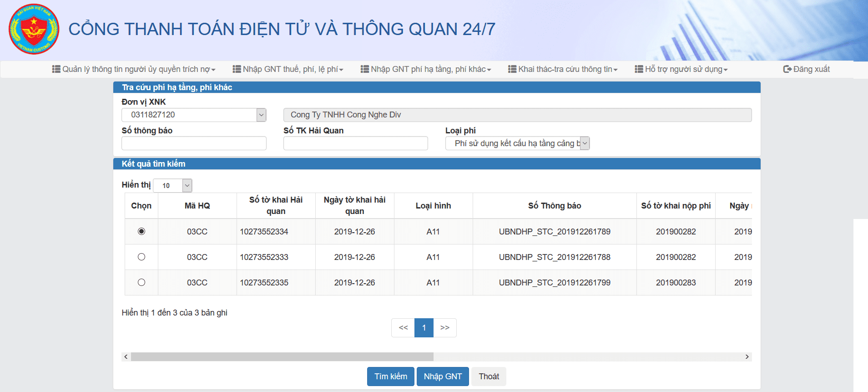Image resolution: width=868 pixels, height=392 pixels.
Task: Open the Quản lý thông tin người ủy quyền trích nợ menu
Action: point(134,69)
